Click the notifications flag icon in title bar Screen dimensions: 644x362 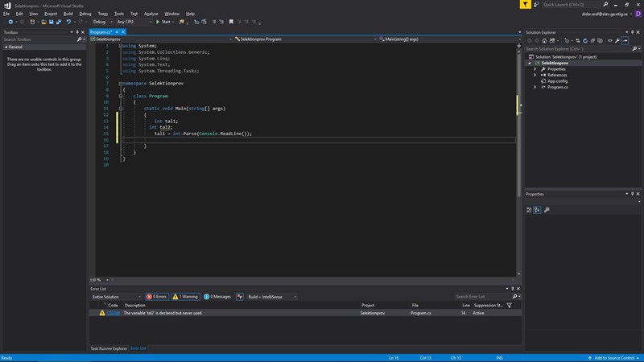pyautogui.click(x=526, y=4)
